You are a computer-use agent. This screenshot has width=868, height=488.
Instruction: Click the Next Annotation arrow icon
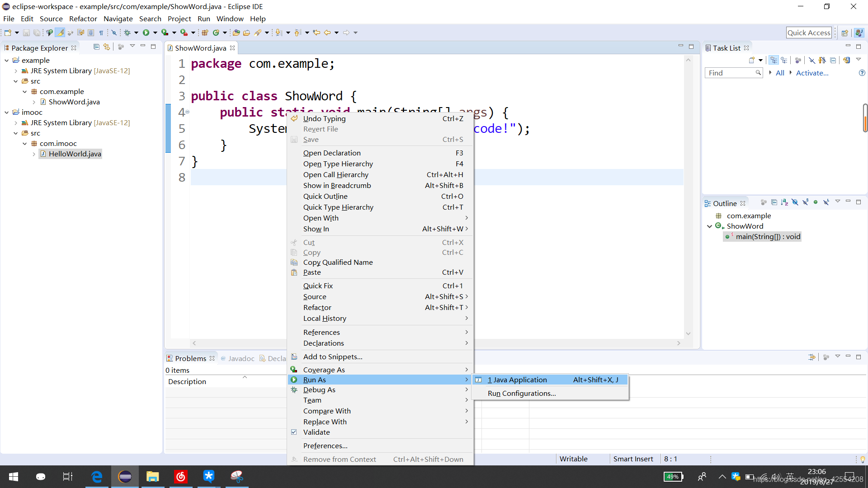278,33
